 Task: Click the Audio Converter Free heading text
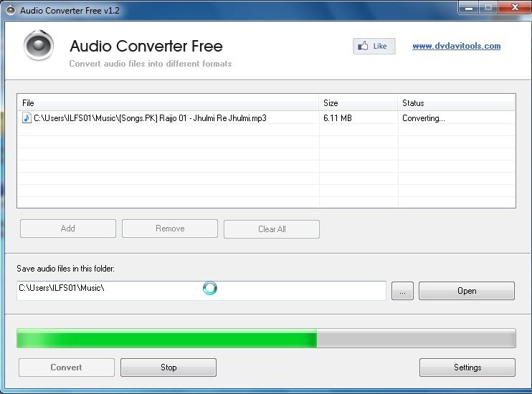point(146,46)
